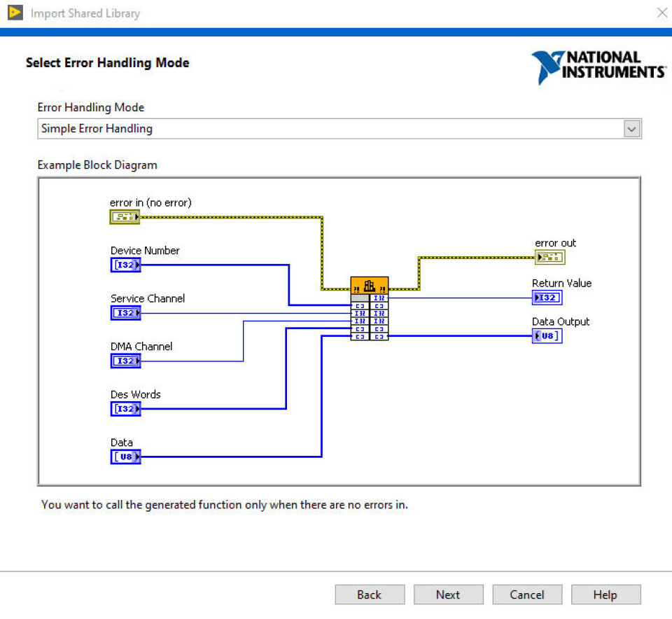This screenshot has height=619, width=672.
Task: Click the 'Return Value' label
Action: [561, 283]
